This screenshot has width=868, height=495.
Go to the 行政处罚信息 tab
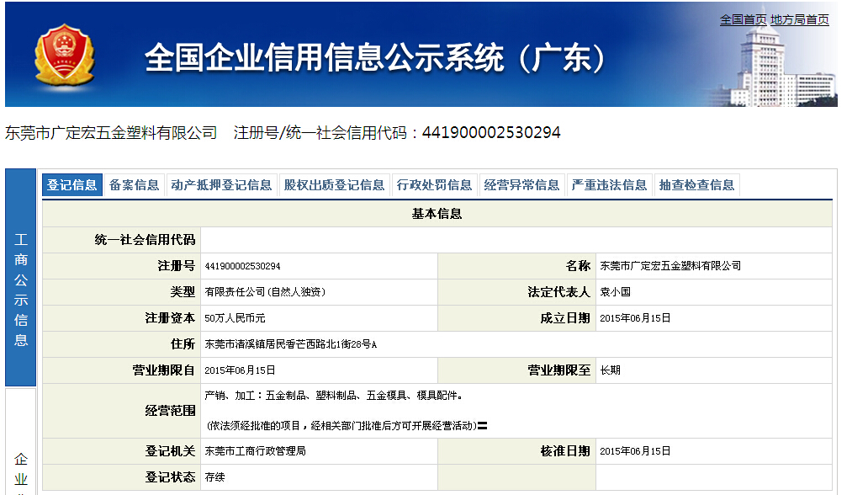(x=435, y=185)
